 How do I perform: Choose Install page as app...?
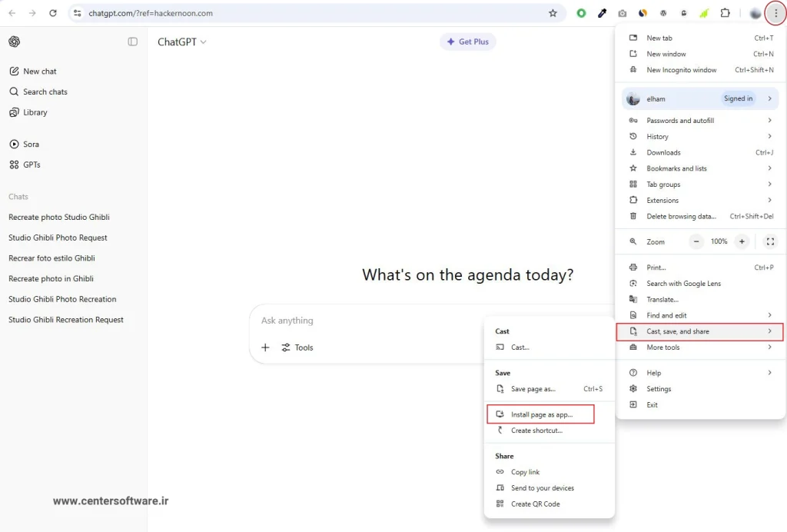pos(541,414)
